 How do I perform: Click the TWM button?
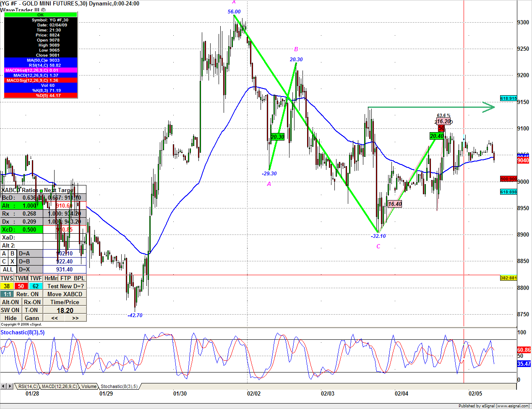(x=21, y=278)
